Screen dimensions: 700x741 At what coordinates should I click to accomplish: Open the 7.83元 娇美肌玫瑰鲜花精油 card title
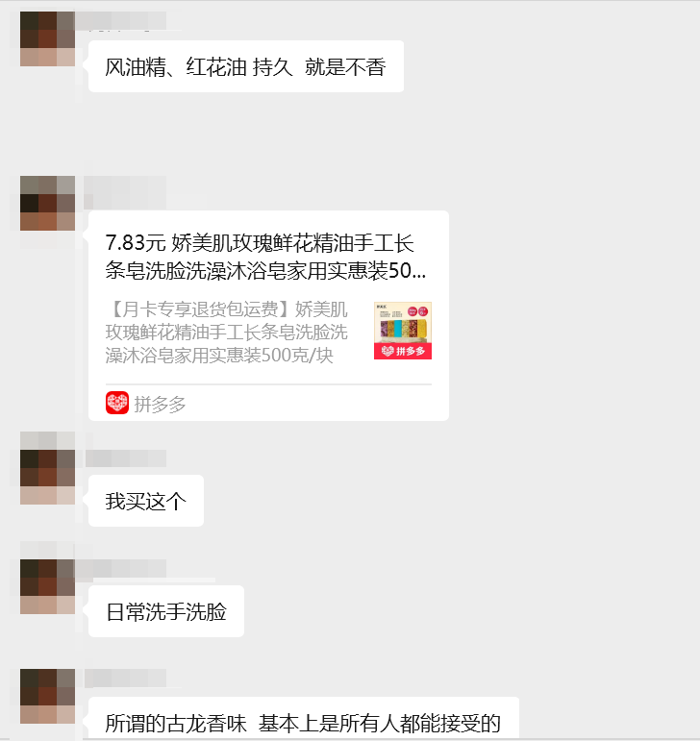pos(265,257)
